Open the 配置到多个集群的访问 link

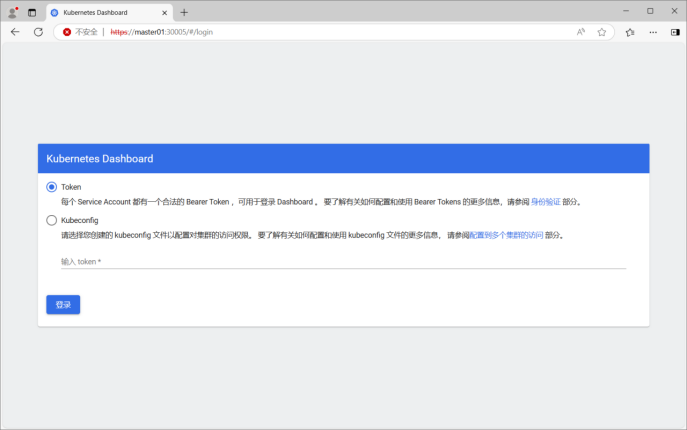coord(506,235)
